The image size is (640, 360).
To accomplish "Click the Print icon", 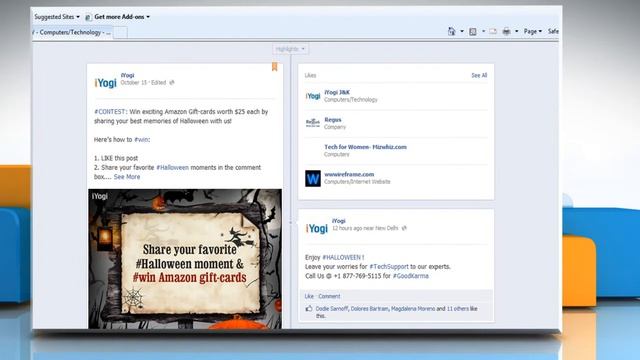I will (506, 31).
